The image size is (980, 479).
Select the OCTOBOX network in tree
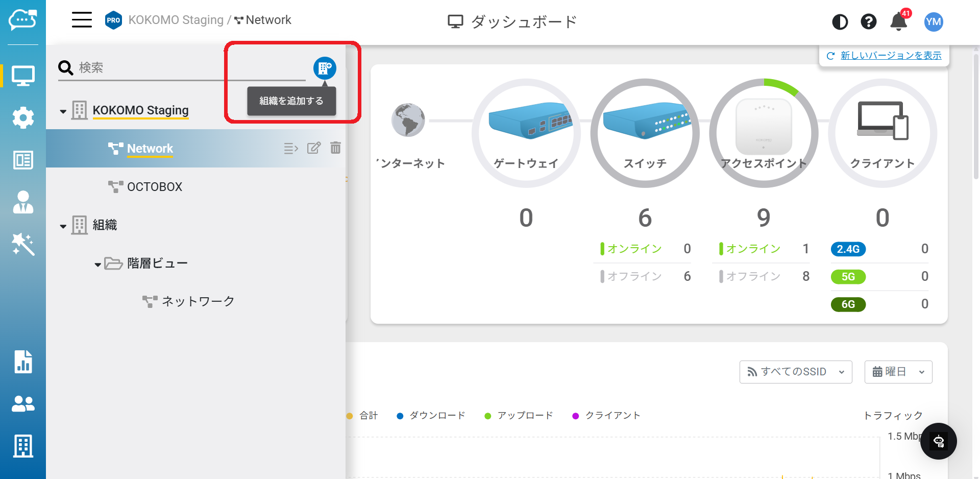154,187
